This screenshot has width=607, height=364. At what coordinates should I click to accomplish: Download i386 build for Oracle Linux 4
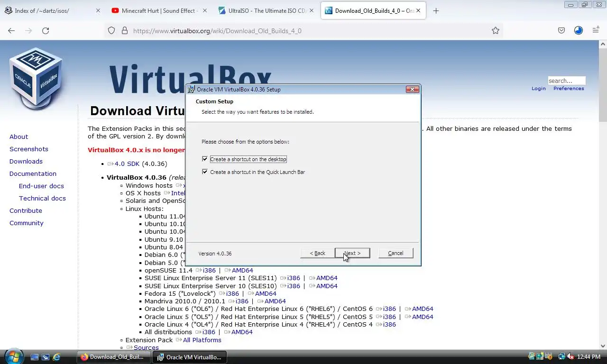(389, 324)
